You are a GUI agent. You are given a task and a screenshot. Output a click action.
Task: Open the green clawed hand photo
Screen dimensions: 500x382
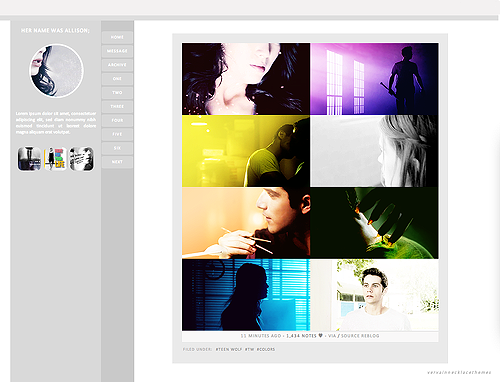[x=374, y=223]
